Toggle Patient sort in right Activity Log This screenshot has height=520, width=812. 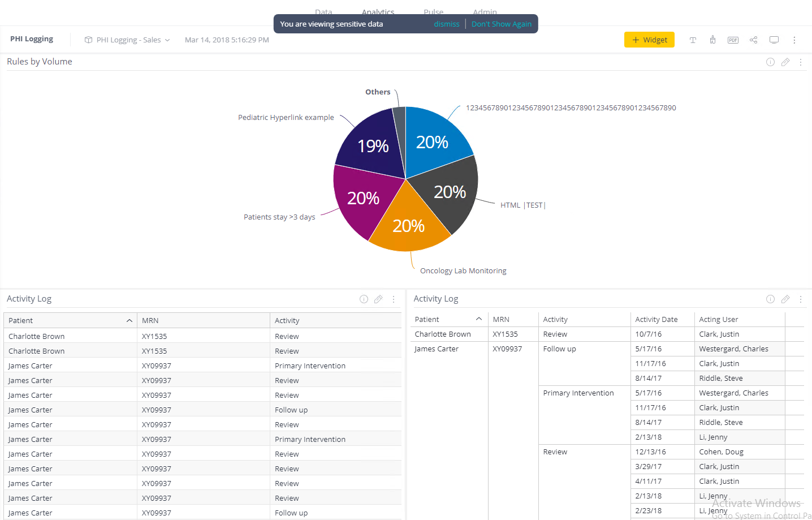click(479, 319)
